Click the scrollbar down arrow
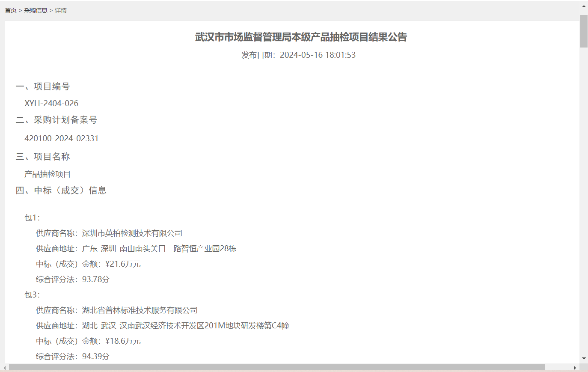This screenshot has width=588, height=372. [x=584, y=358]
